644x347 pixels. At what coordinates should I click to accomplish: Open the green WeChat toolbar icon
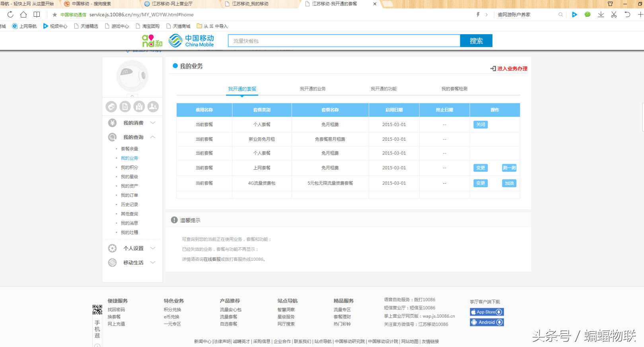tap(588, 15)
